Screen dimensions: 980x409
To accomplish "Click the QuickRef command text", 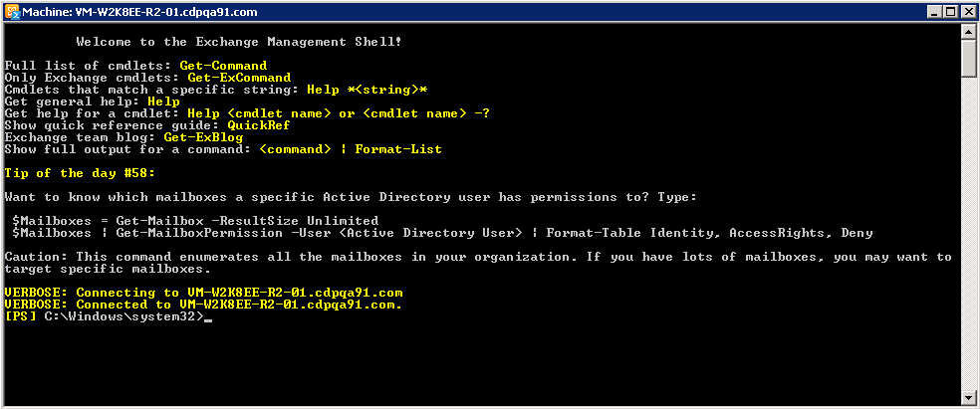I will coord(259,125).
